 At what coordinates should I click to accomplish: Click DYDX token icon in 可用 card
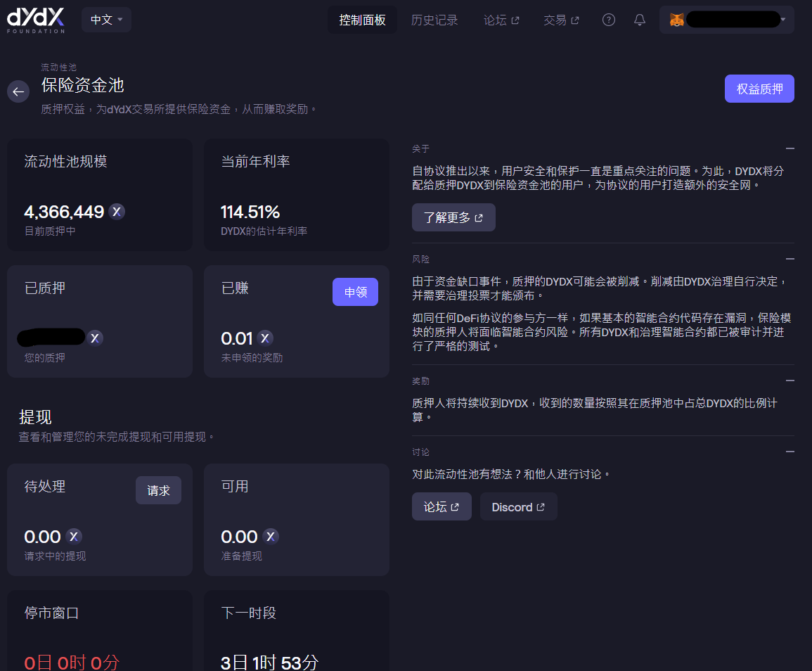(271, 536)
